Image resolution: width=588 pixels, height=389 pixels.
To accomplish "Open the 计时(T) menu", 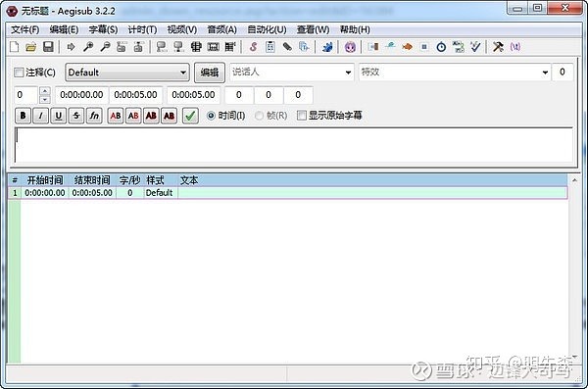I will coord(142,29).
